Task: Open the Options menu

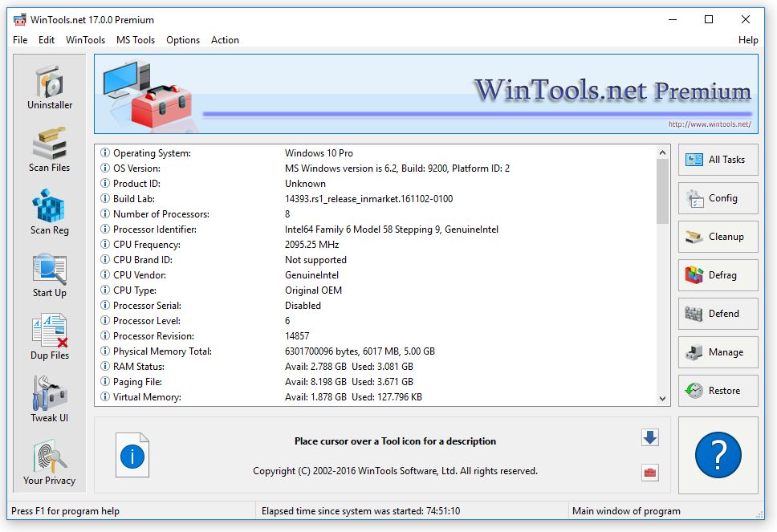Action: click(x=183, y=40)
